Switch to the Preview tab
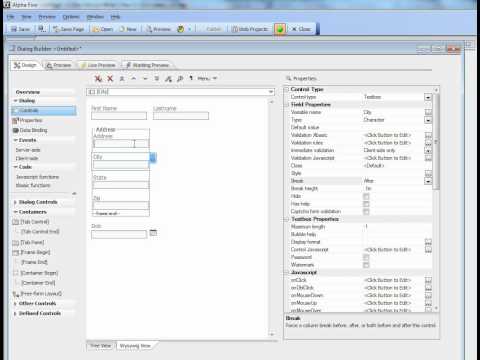 click(59, 65)
